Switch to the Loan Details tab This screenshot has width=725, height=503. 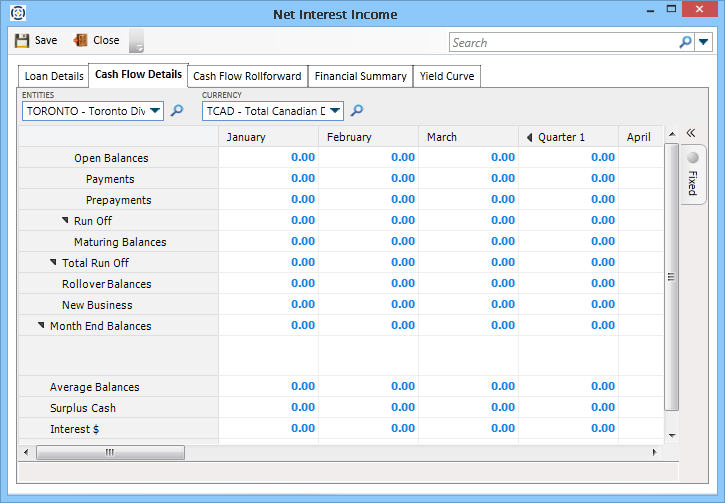pos(54,76)
